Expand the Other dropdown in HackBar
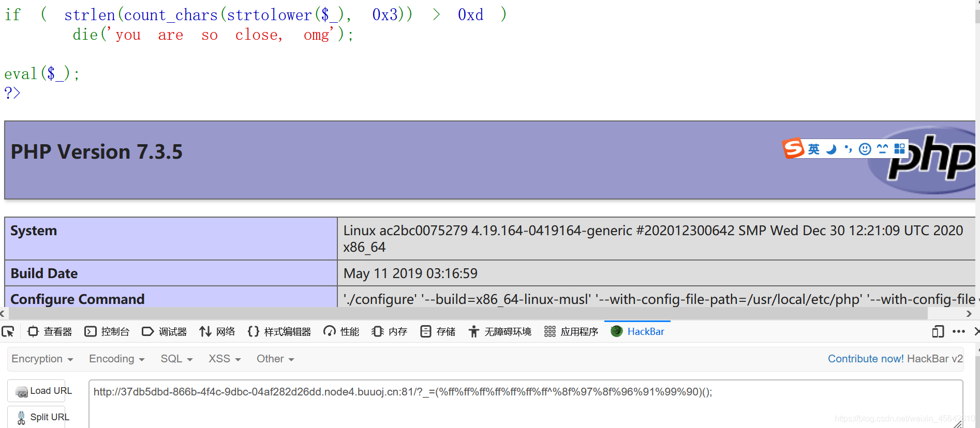980x428 pixels. point(275,359)
